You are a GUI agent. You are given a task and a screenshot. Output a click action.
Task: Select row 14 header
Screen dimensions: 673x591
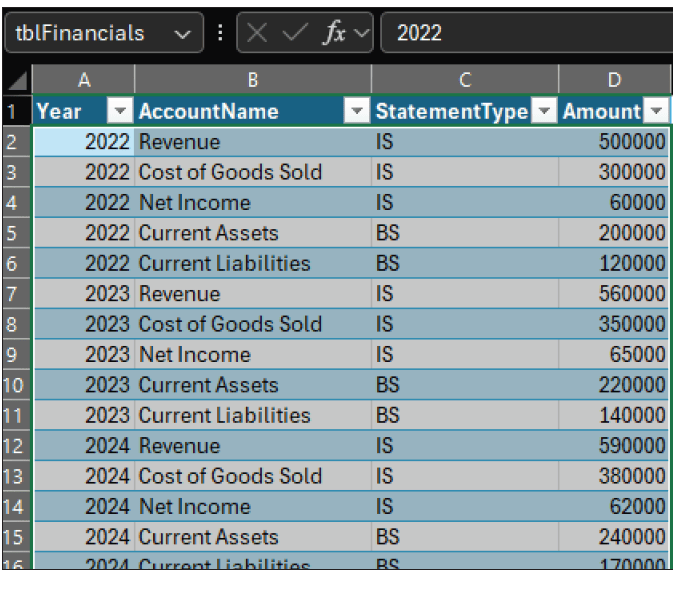pos(17,506)
